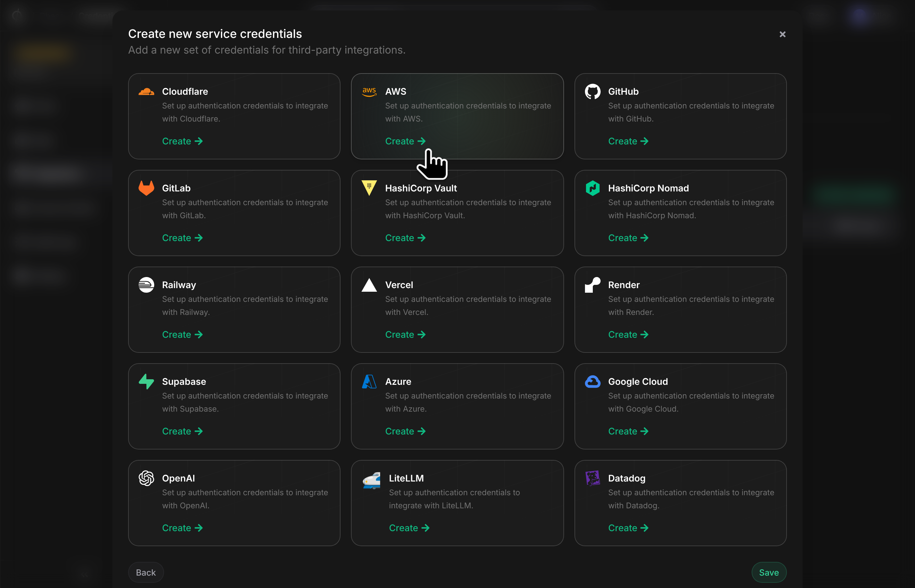Select the GitLab card title
Image resolution: width=915 pixels, height=588 pixels.
176,188
